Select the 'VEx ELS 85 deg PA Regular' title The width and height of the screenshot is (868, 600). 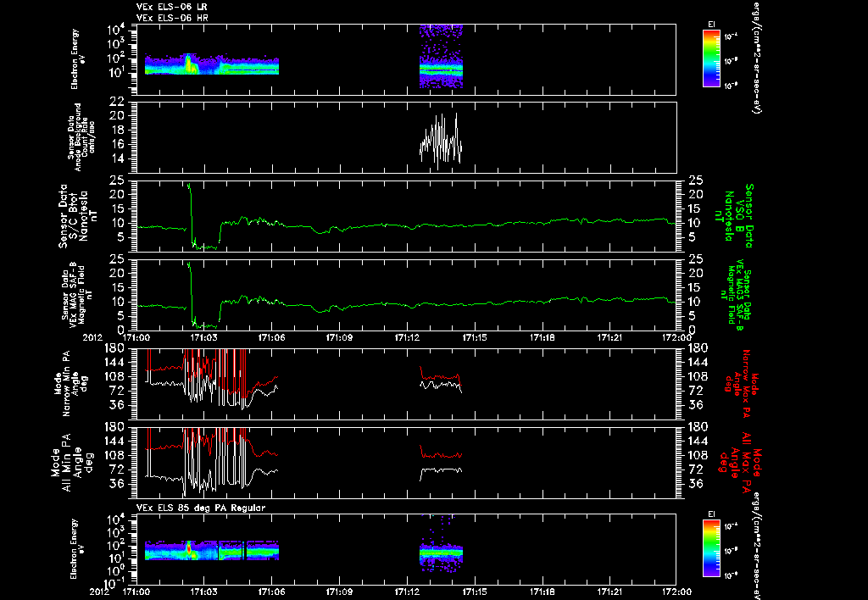[200, 508]
